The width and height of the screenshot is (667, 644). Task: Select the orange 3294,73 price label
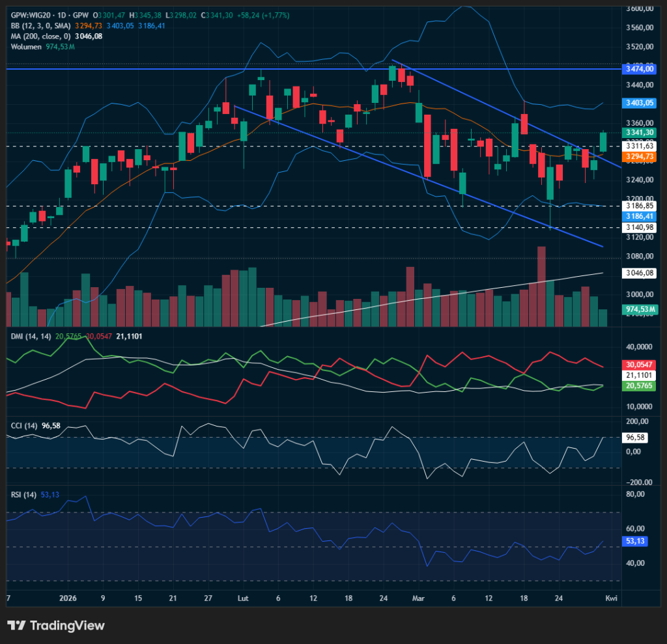639,157
